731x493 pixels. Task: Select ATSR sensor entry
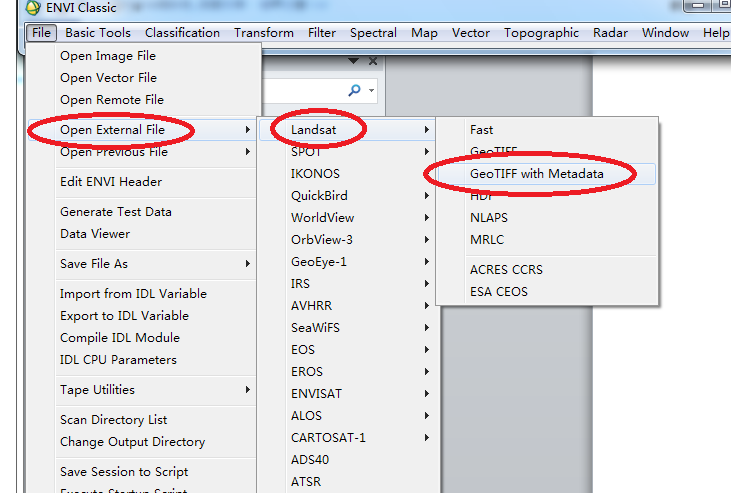tap(347, 482)
